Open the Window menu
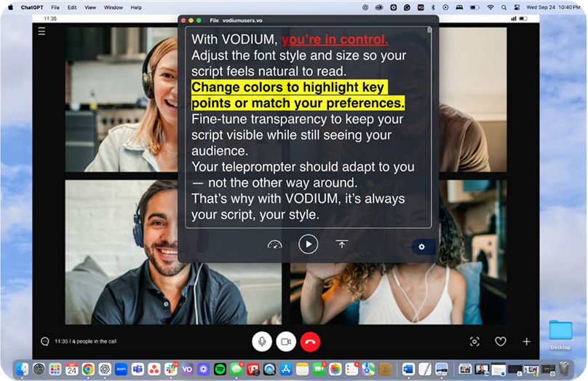588x381 pixels. [x=114, y=7]
